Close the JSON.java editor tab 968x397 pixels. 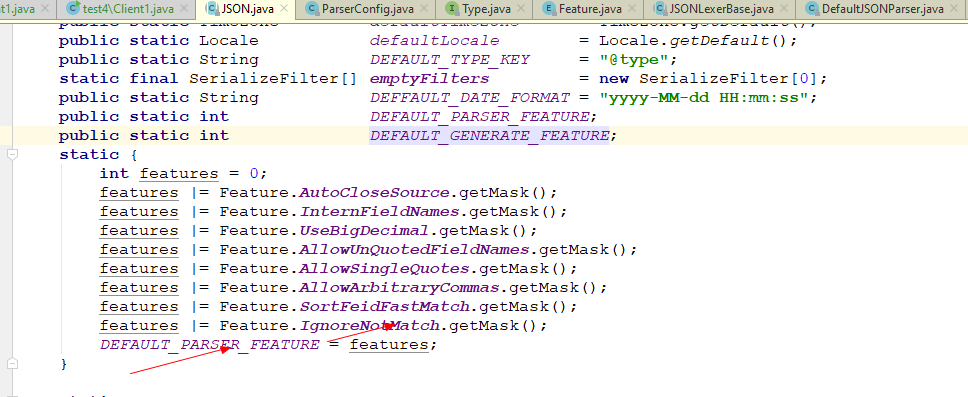283,9
